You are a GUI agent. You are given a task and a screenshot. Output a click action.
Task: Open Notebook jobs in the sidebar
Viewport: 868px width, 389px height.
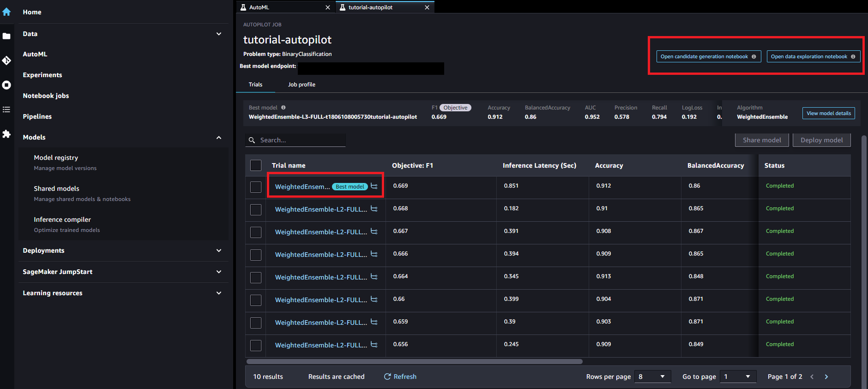click(x=46, y=96)
